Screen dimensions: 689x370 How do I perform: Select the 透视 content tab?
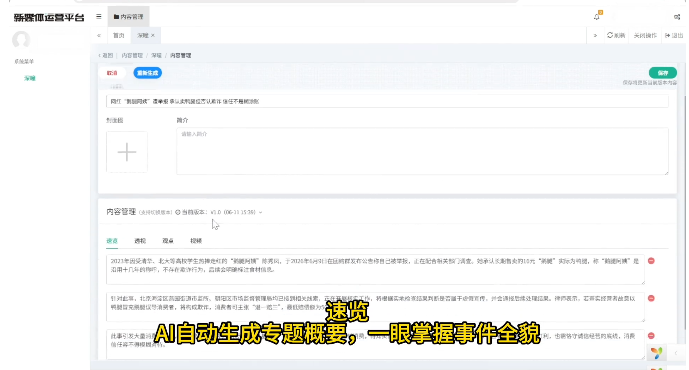140,241
